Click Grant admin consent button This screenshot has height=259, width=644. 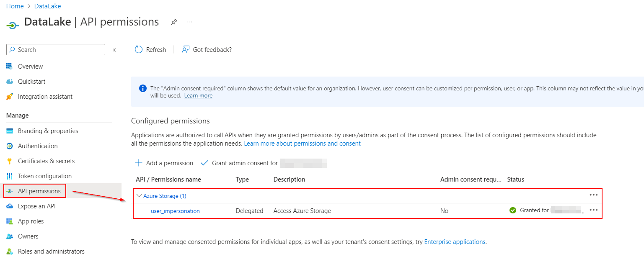click(264, 163)
